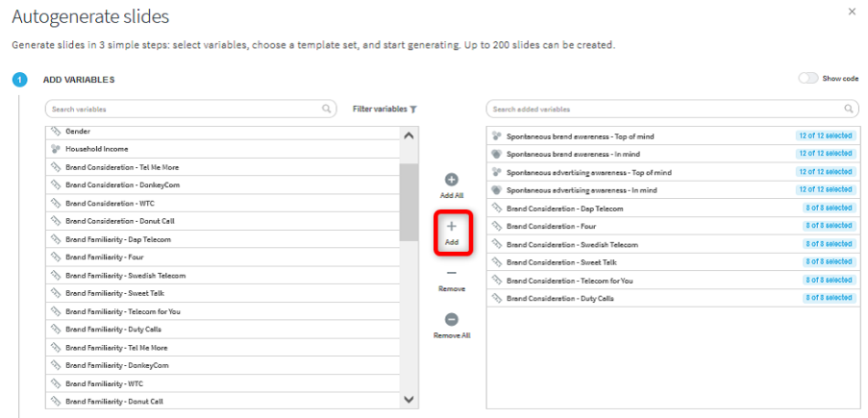Viewport: 868px width, 418px height.
Task: Click tag icon beside Brand Familiarity - WTC
Action: [x=55, y=383]
